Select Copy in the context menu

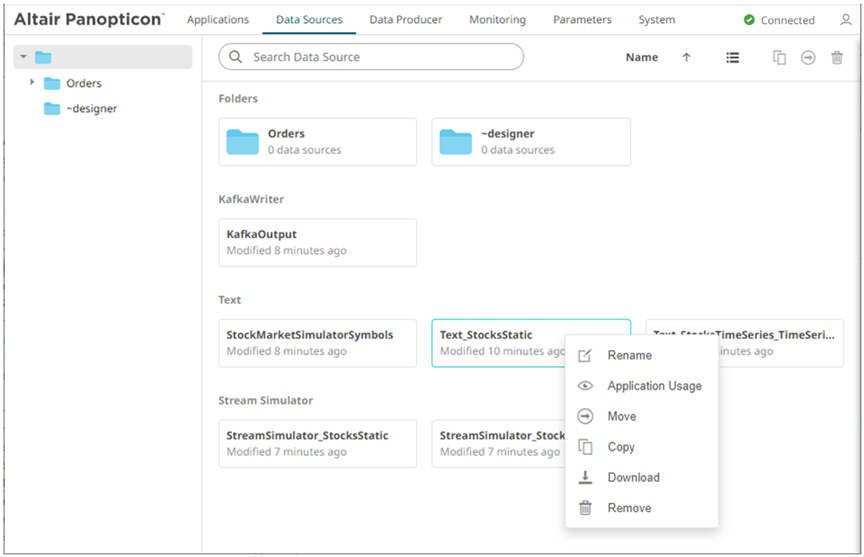coord(621,447)
